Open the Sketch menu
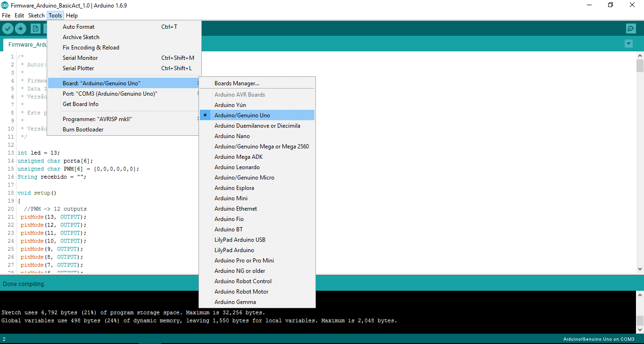Screen dimensions: 644x344 coord(36,16)
